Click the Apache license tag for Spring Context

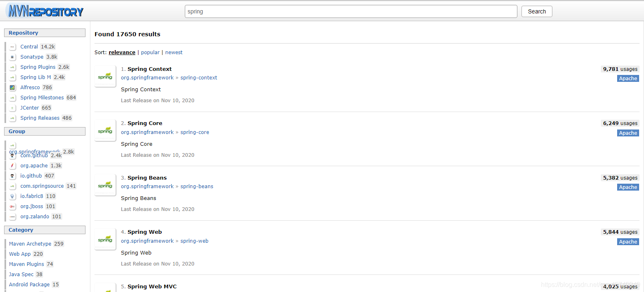(628, 79)
